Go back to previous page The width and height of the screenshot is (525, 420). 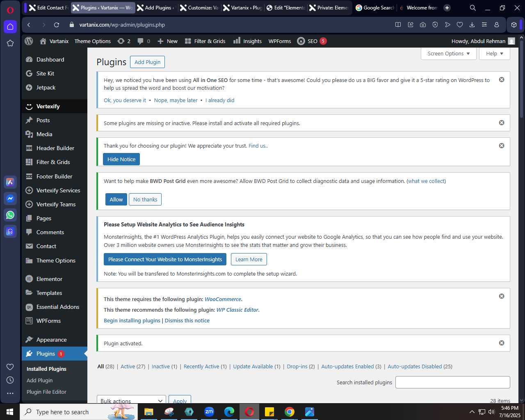(29, 25)
